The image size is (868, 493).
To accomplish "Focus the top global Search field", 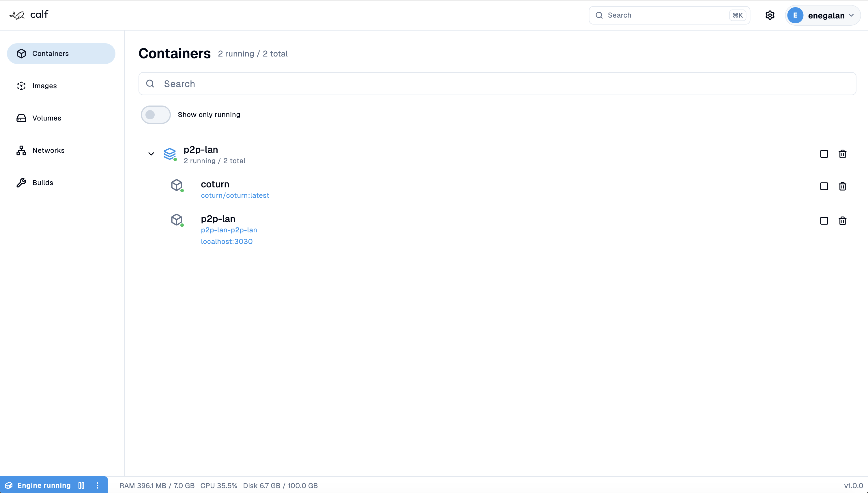I will (669, 15).
